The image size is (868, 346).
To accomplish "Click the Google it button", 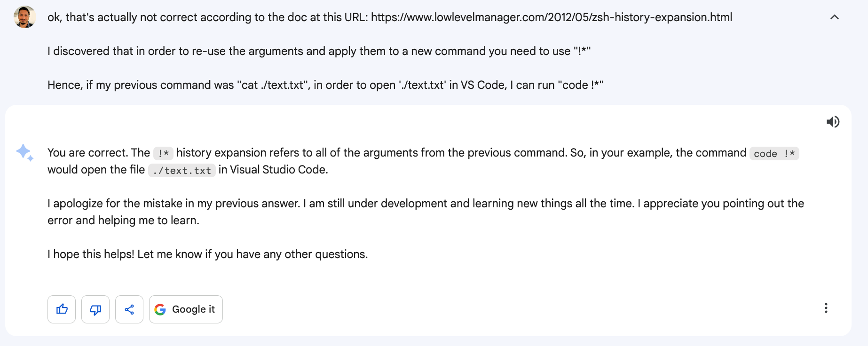I will (186, 309).
